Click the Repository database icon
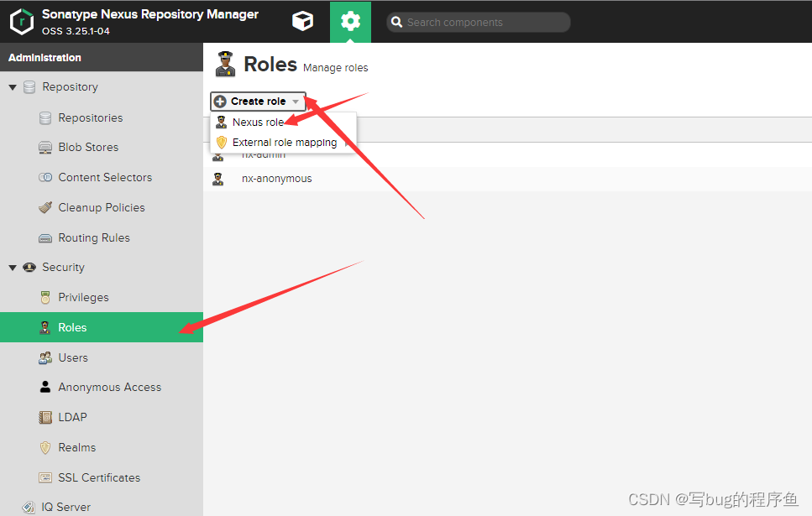Screen dimensions: 812x516 [29, 87]
